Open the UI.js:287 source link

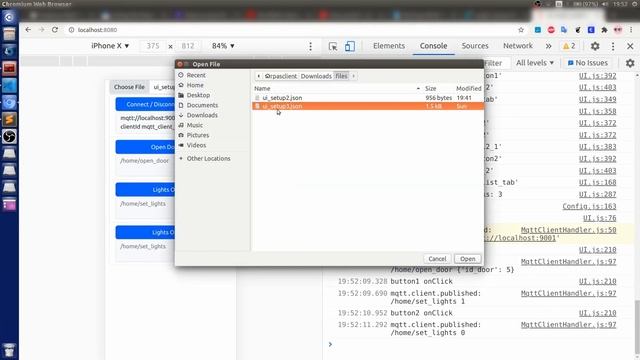click(597, 194)
